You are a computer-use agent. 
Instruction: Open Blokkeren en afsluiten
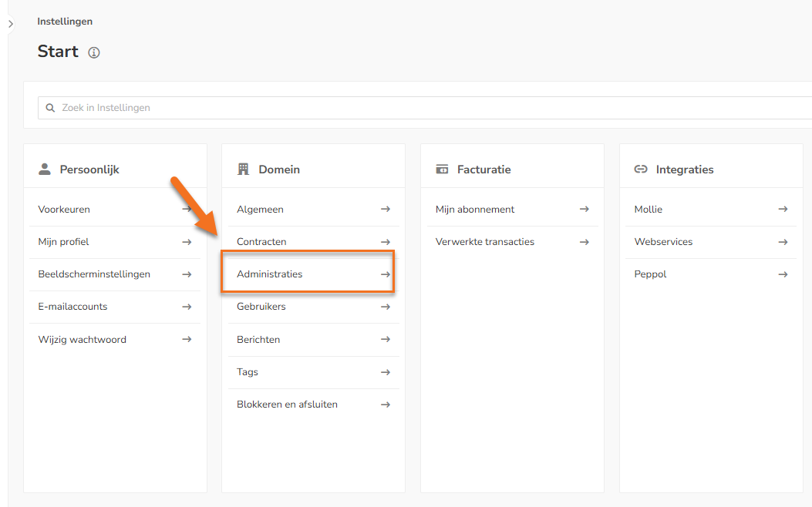tap(313, 405)
